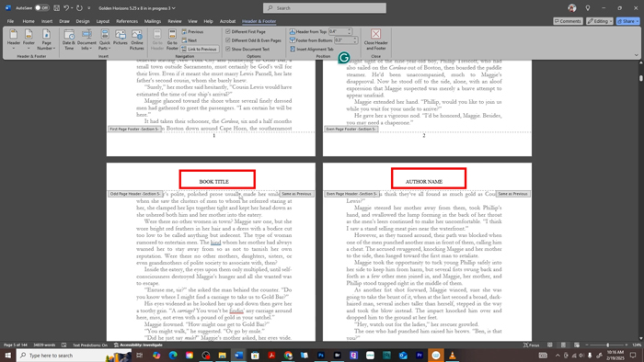Open the Windows Start menu

7,355
